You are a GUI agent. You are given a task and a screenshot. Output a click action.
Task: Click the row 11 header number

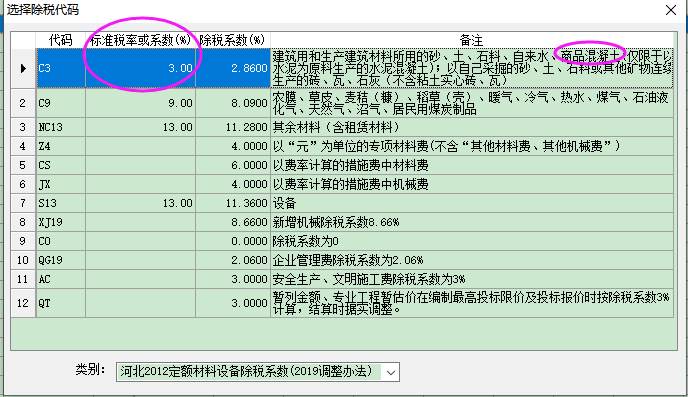point(23,279)
